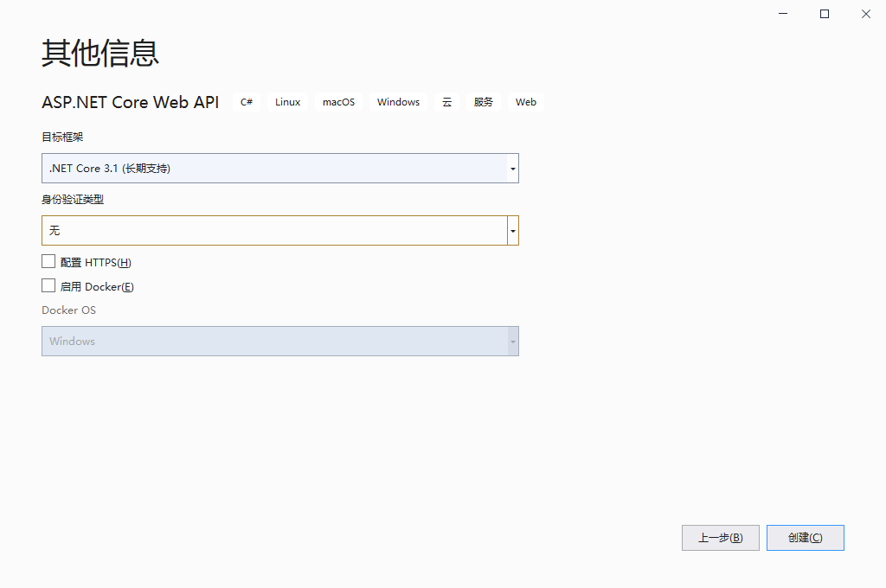Click the Web tag
This screenshot has width=886, height=588.
coord(525,102)
